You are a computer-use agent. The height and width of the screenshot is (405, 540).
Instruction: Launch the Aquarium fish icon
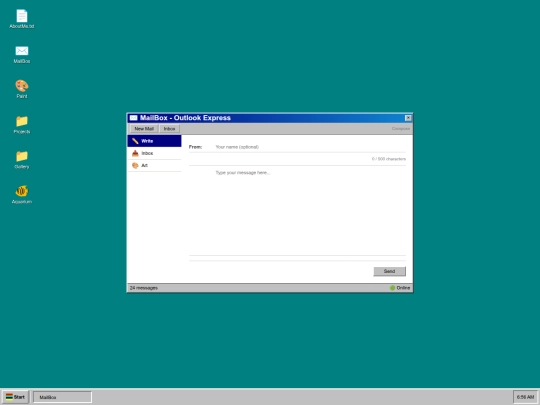point(22,195)
